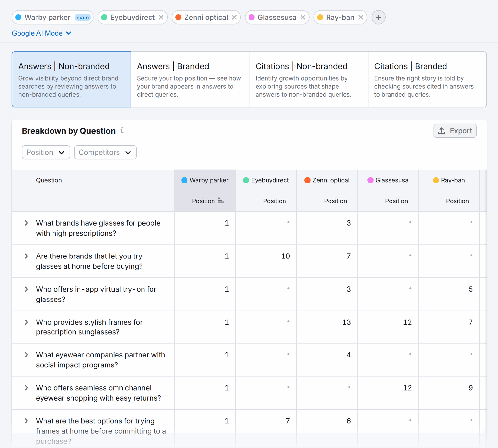Click Warby parker 1 in high prescriptions row

[227, 223]
